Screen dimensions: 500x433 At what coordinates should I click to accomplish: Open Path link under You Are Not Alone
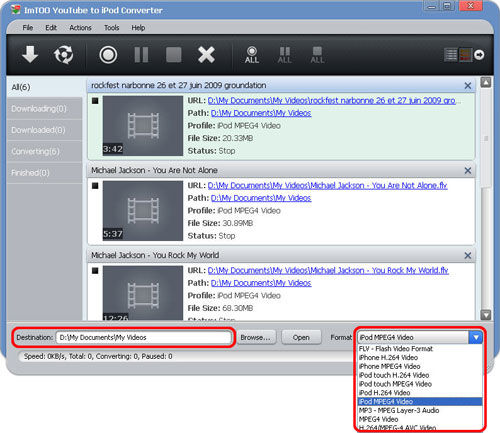pos(261,198)
